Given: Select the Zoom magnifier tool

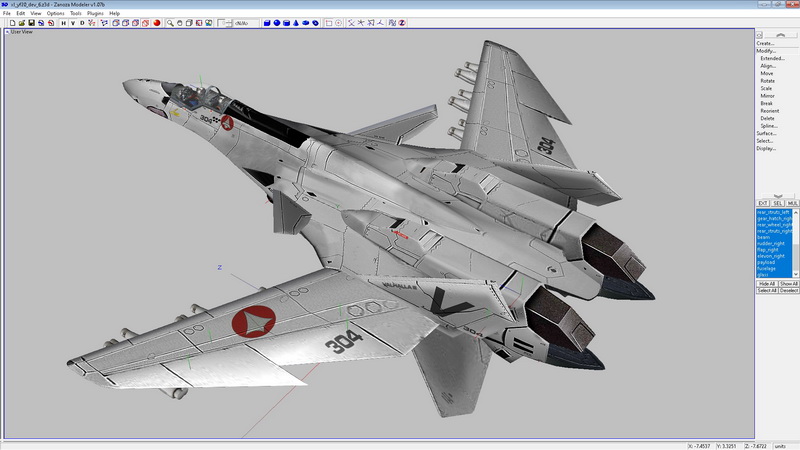Looking at the screenshot, I should pos(170,23).
